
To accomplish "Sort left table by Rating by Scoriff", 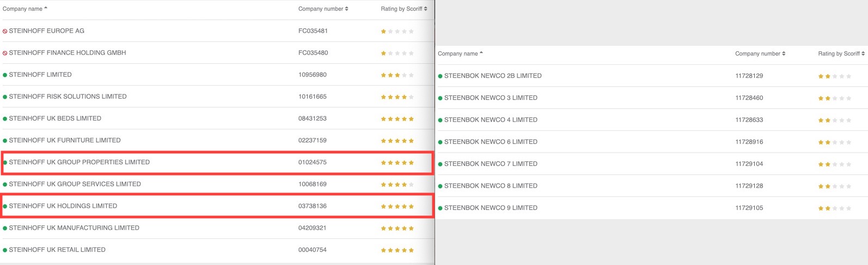I will (x=404, y=9).
